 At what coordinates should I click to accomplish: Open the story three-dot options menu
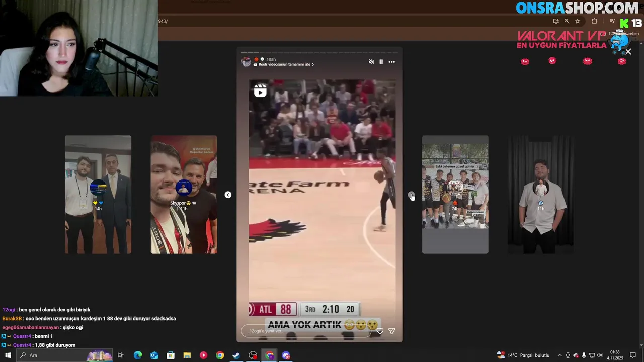point(391,62)
